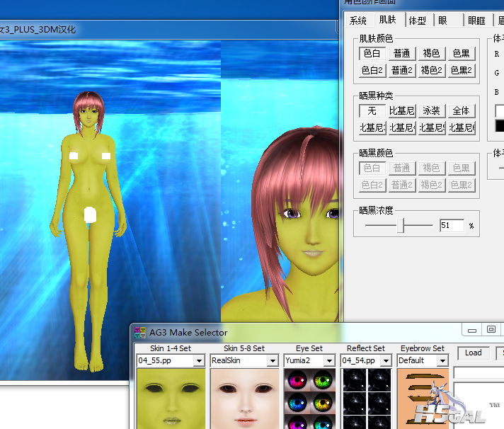This screenshot has width=504, height=429.
Task: Select the green eye thumbnail in Eye Set
Action: coord(322,380)
